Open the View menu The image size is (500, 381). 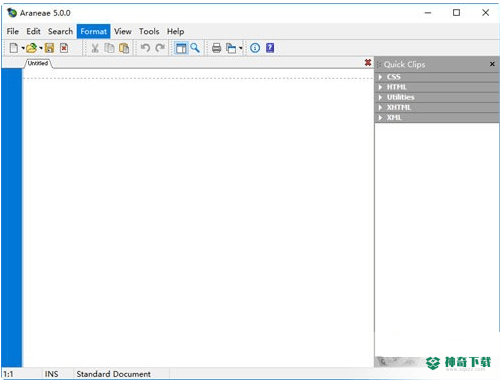tap(123, 31)
